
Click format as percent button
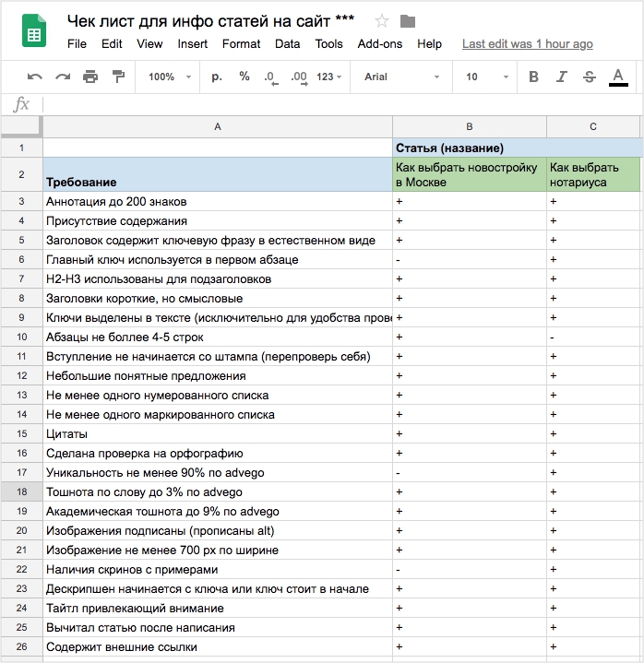244,77
